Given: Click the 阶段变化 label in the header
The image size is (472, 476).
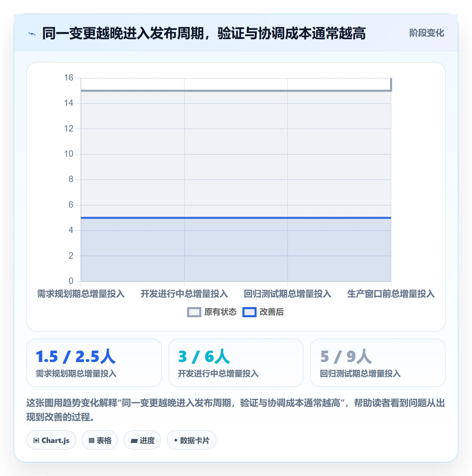Looking at the screenshot, I should click(427, 33).
